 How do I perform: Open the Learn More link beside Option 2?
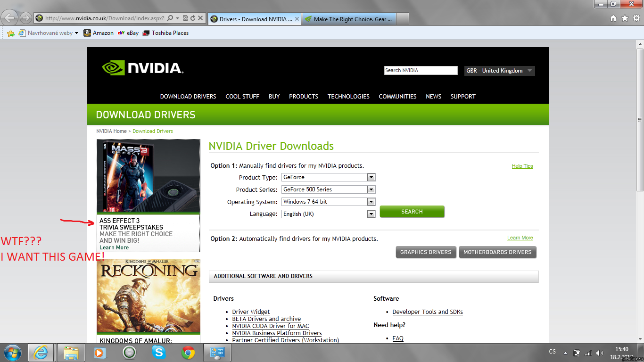[520, 238]
